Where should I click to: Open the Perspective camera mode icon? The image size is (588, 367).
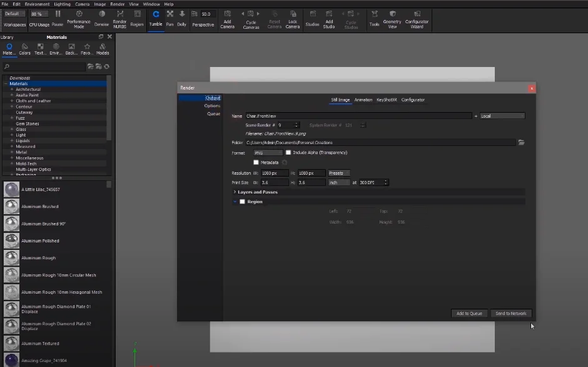coord(195,14)
